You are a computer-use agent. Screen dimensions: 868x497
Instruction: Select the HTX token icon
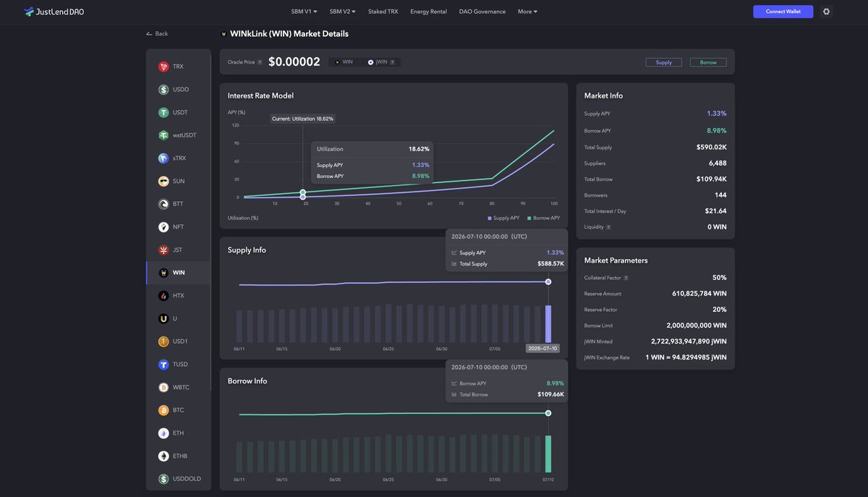coord(163,296)
